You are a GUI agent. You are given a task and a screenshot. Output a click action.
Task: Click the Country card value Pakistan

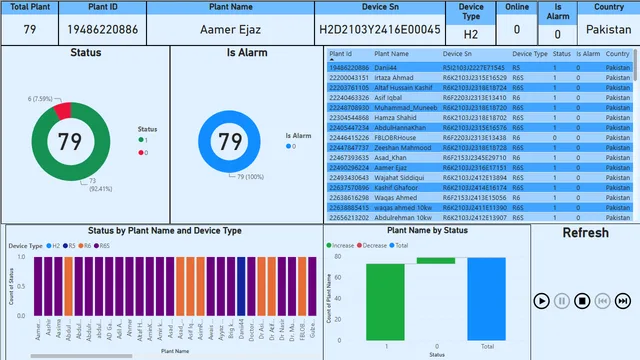(x=609, y=29)
